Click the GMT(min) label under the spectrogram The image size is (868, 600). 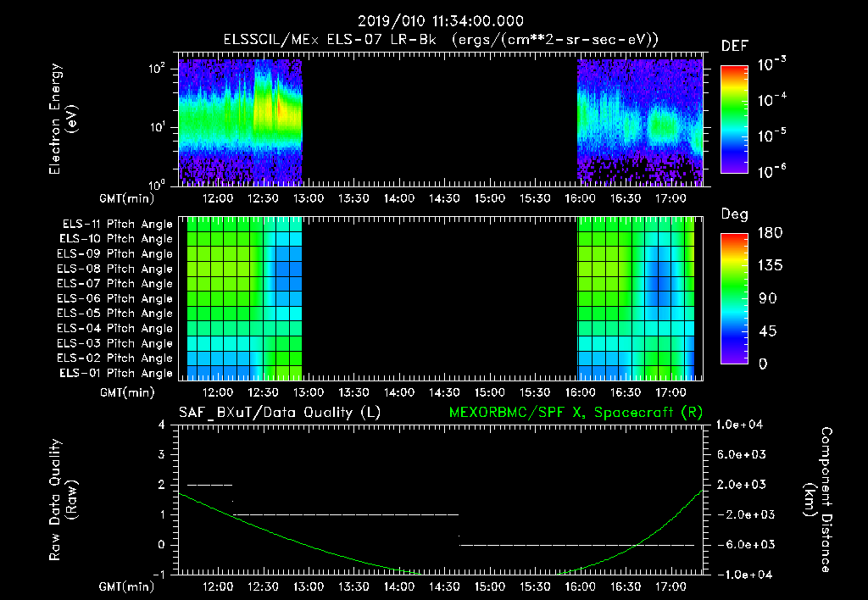click(126, 198)
